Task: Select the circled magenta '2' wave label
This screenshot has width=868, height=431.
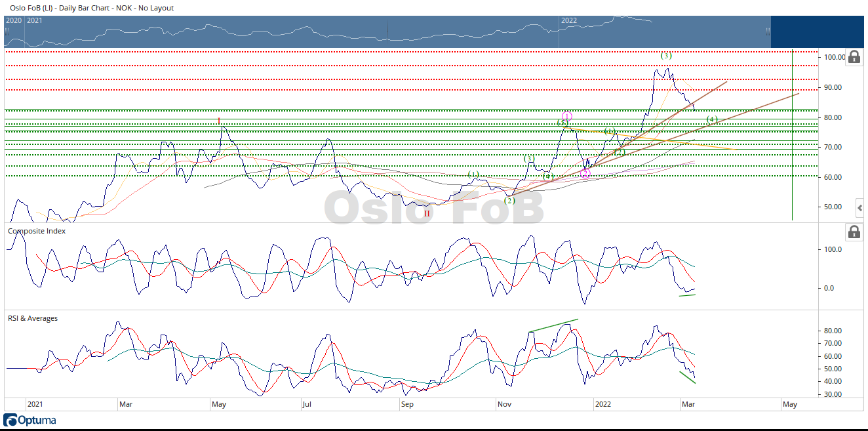Action: 585,174
